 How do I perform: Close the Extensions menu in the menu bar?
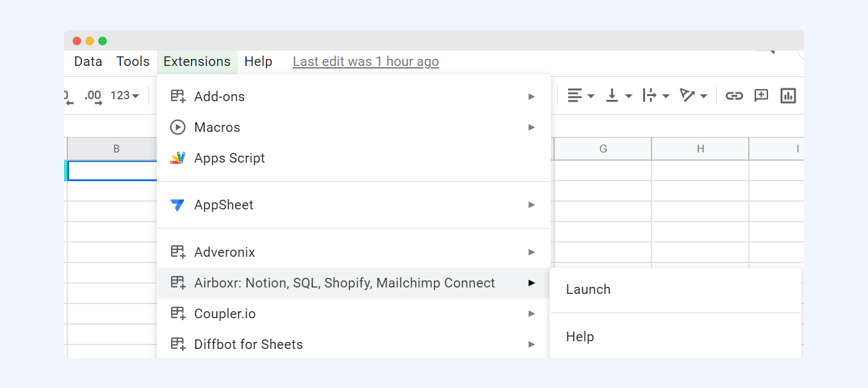tap(197, 61)
